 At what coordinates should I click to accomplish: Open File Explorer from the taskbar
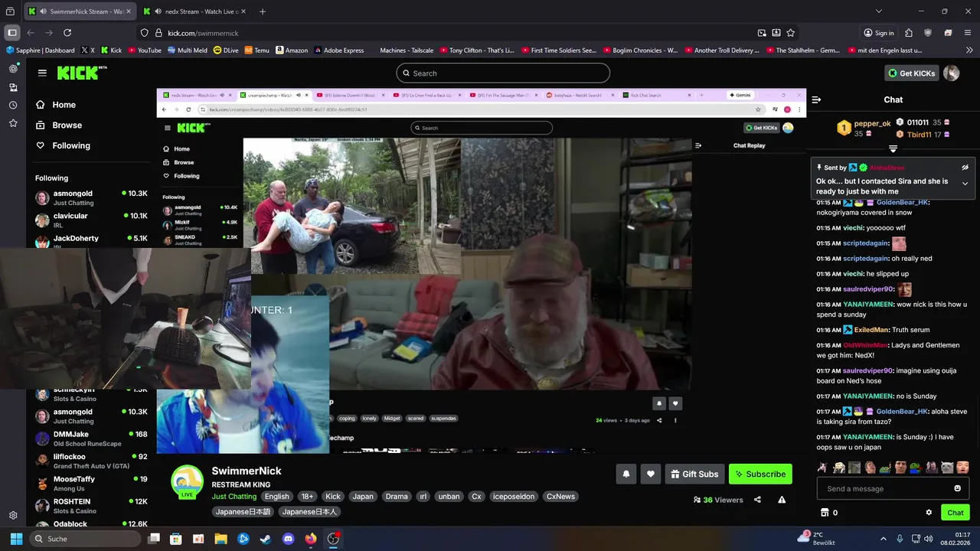tap(220, 539)
